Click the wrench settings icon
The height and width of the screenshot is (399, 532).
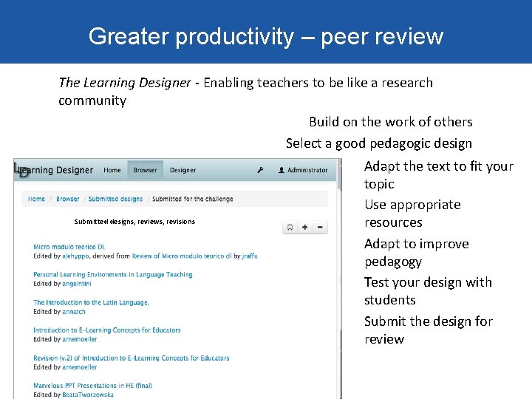[x=260, y=170]
